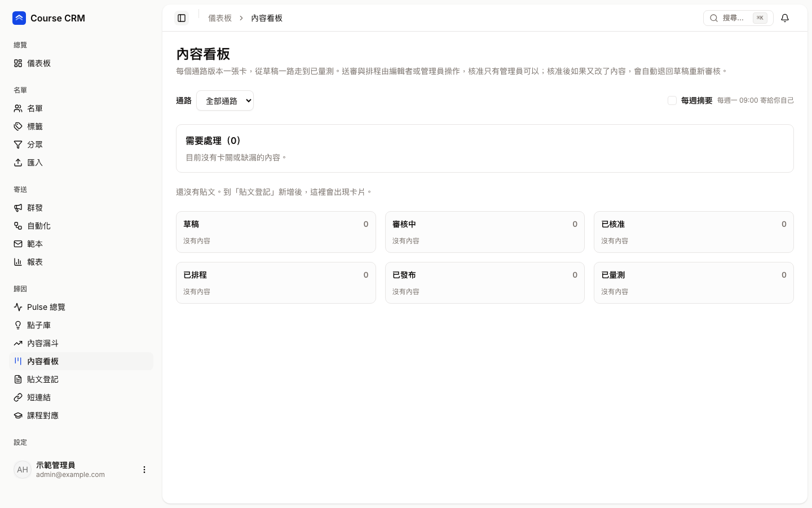The width and height of the screenshot is (812, 508).
Task: Click the 需要處理（0）heading
Action: pos(214,141)
